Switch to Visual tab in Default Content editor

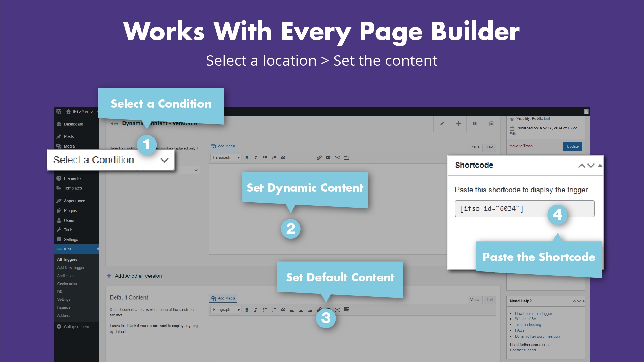(475, 300)
